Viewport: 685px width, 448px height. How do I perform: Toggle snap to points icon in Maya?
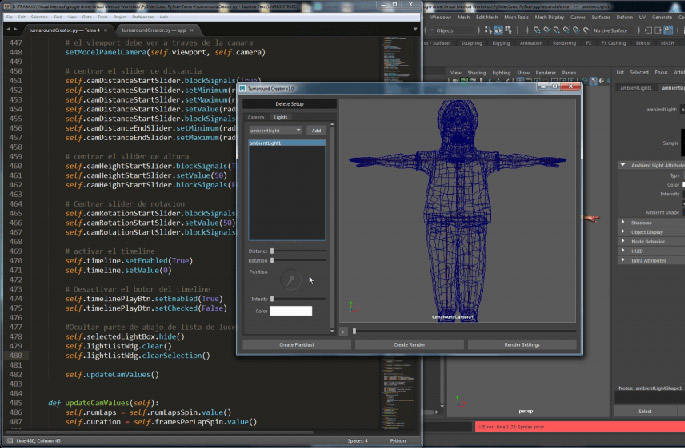tap(557, 30)
